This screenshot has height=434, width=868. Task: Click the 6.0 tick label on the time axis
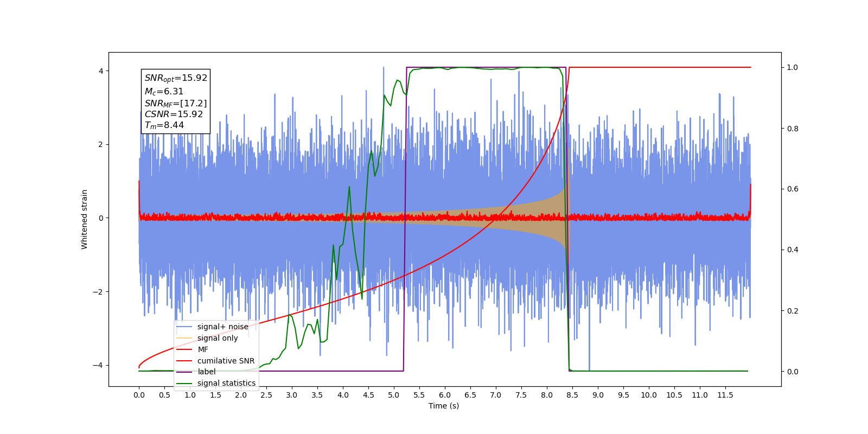tap(445, 395)
